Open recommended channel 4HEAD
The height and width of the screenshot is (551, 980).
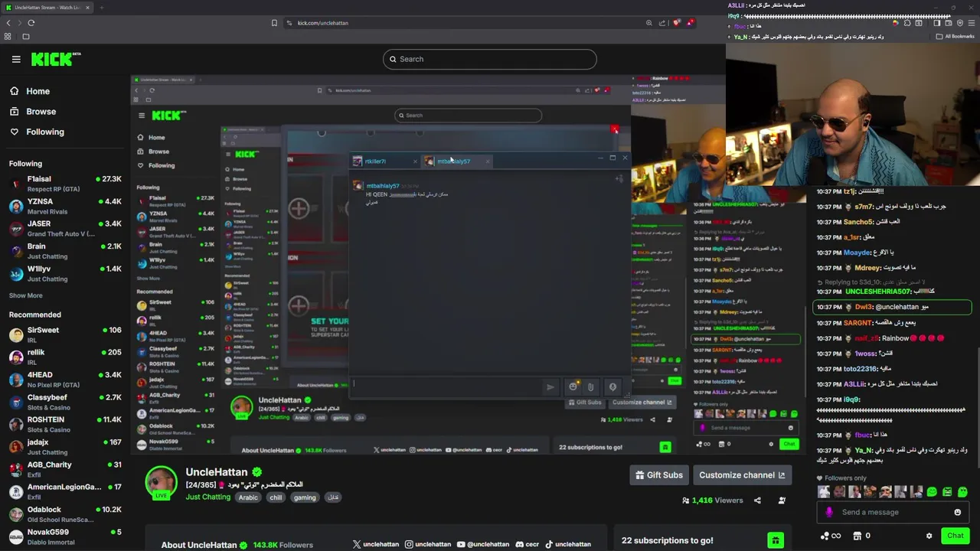click(x=65, y=380)
